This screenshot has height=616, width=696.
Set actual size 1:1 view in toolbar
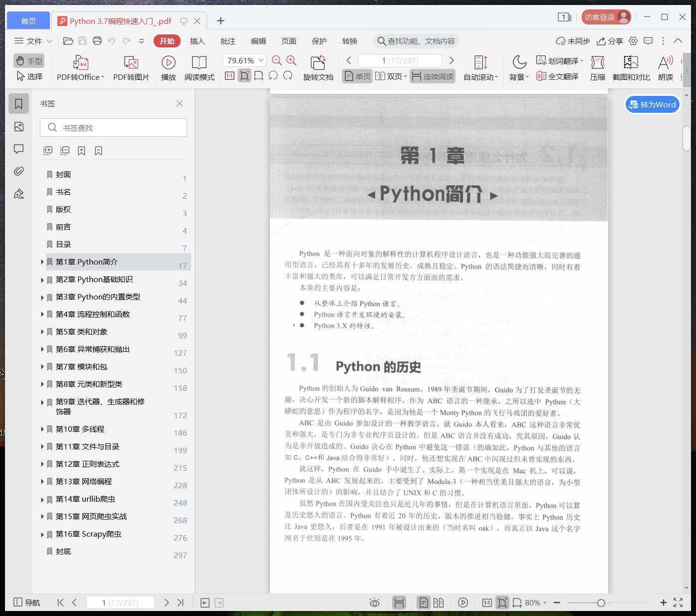[x=230, y=76]
